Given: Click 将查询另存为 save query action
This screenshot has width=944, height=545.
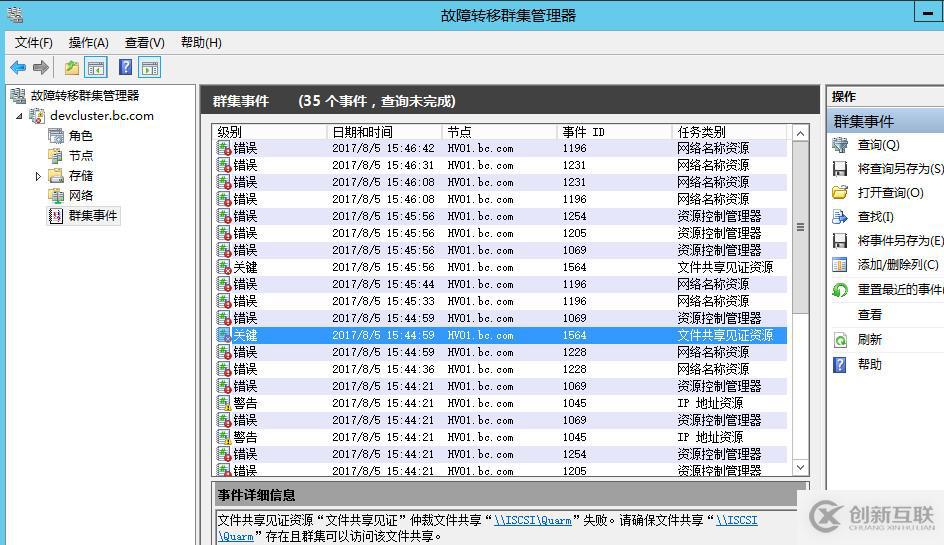Looking at the screenshot, I should pyautogui.click(x=898, y=169).
